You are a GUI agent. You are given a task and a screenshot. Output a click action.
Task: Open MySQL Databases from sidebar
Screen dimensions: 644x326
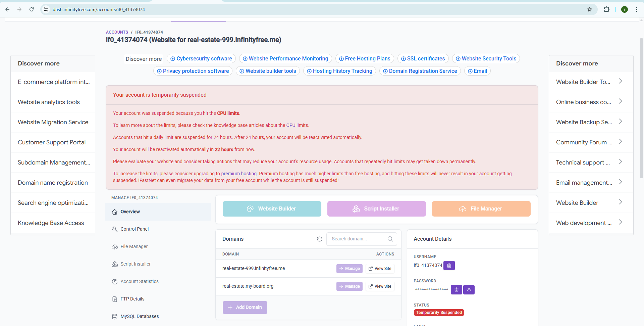(140, 316)
